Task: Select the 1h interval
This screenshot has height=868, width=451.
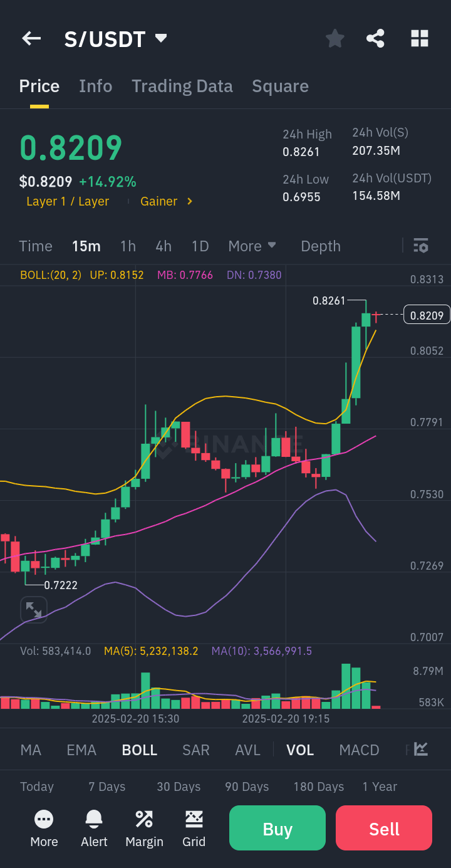Action: [128, 246]
